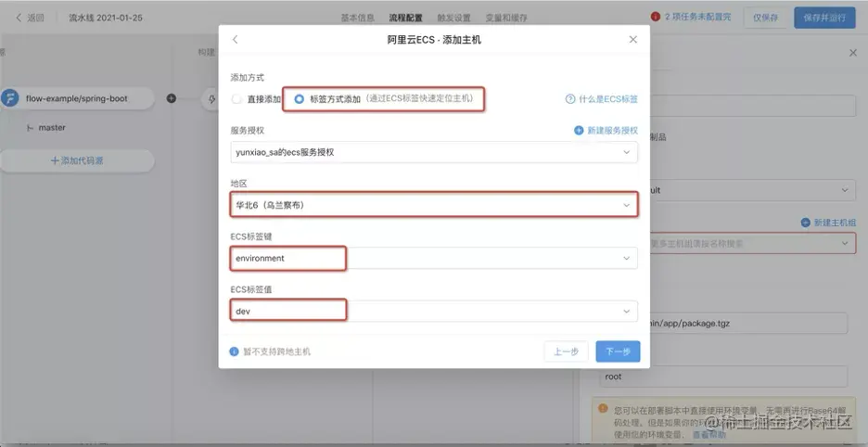This screenshot has height=447, width=868.
Task: Click the red warning icon for unconfigured tasks
Action: pos(656,18)
